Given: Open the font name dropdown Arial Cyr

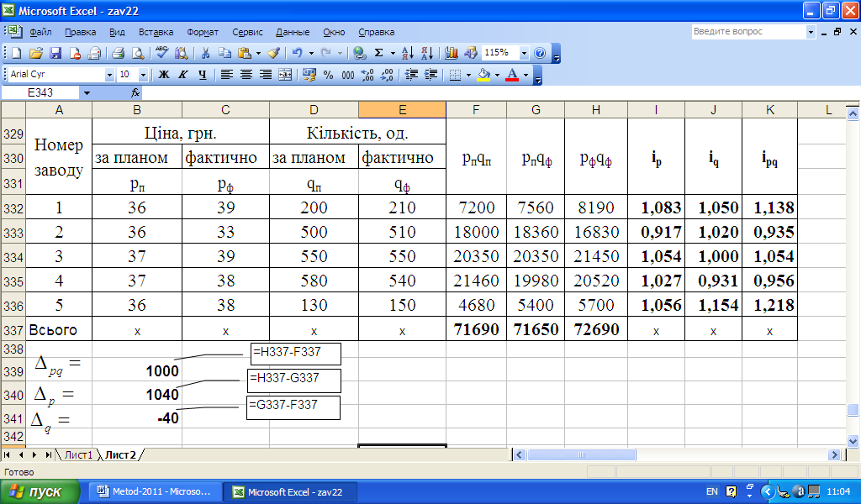Looking at the screenshot, I should point(109,75).
